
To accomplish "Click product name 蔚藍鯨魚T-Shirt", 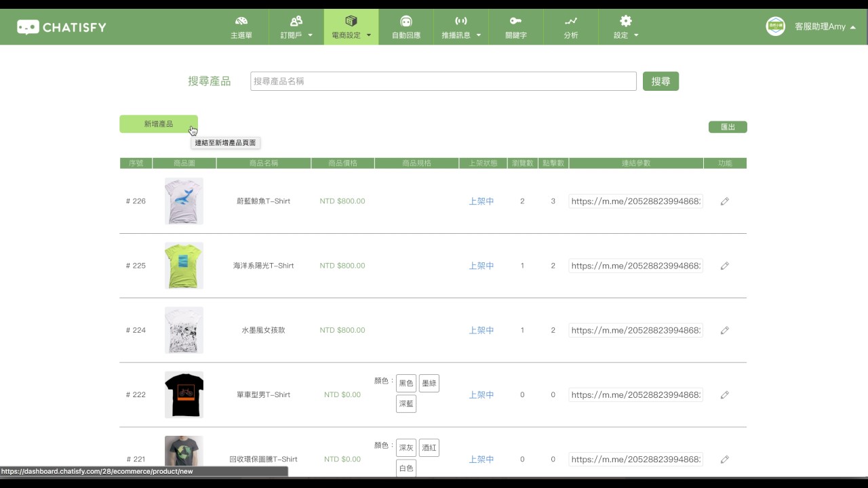I will pyautogui.click(x=264, y=201).
